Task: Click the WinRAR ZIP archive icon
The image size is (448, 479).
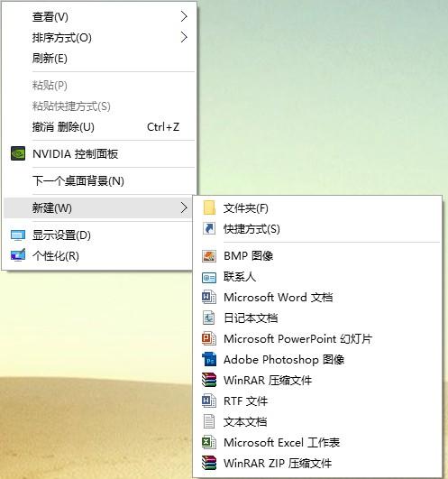Action: (209, 463)
